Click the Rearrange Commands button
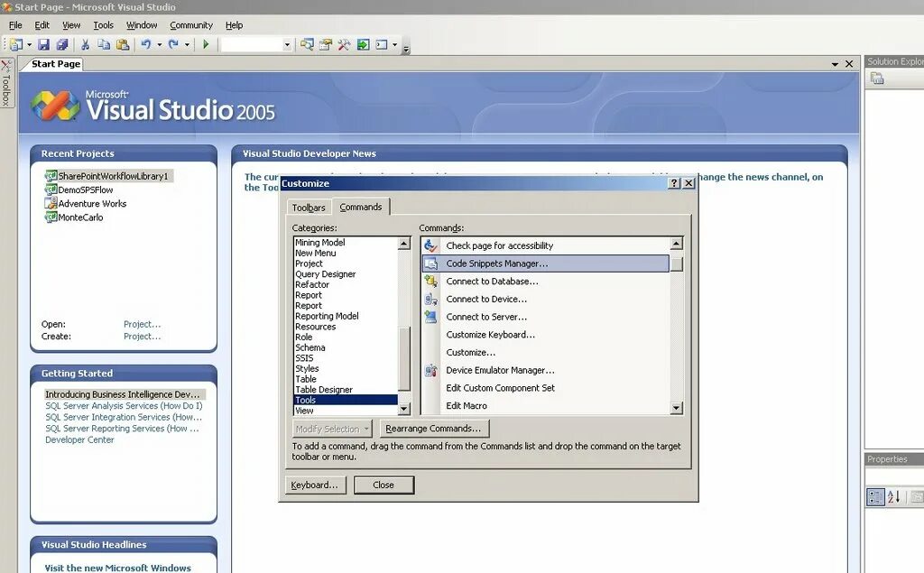Screen dimensions: 924x573 coord(434,429)
